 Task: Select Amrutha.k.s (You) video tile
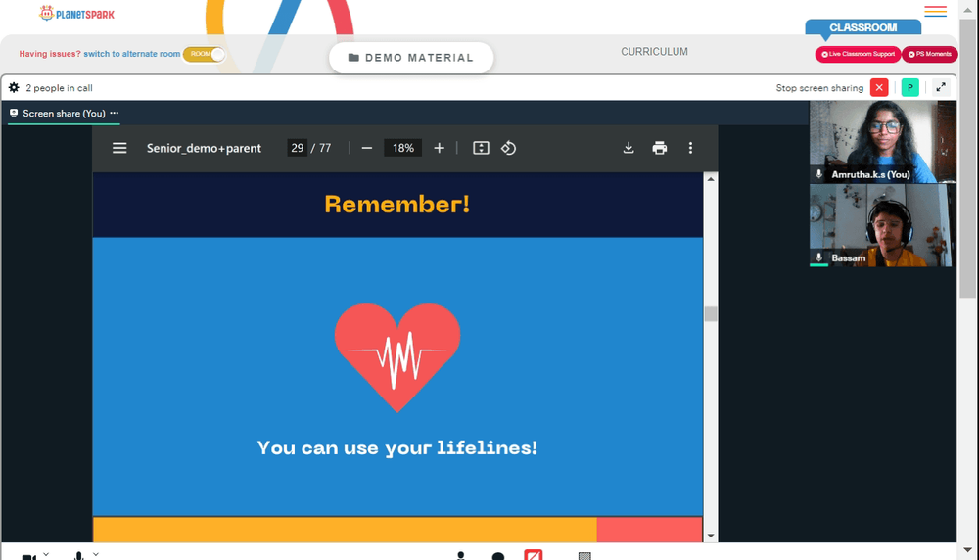[882, 142]
